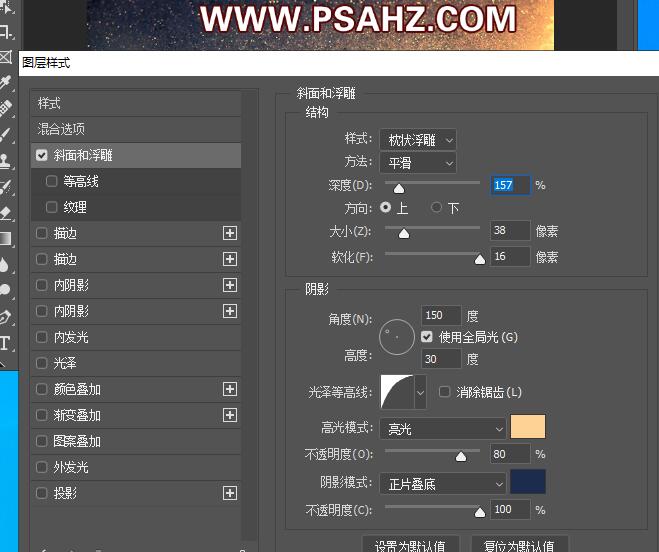
Task: Enable 消除锯齿 anti-alias checkbox
Action: click(444, 392)
